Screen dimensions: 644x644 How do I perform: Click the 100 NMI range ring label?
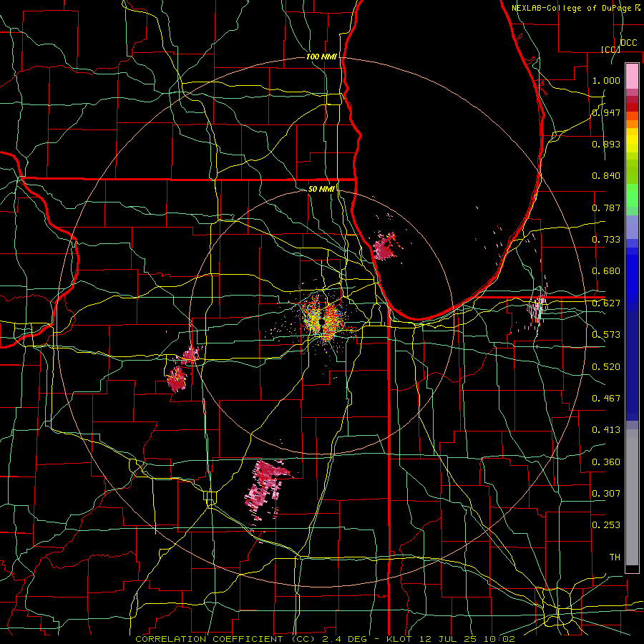point(321,57)
